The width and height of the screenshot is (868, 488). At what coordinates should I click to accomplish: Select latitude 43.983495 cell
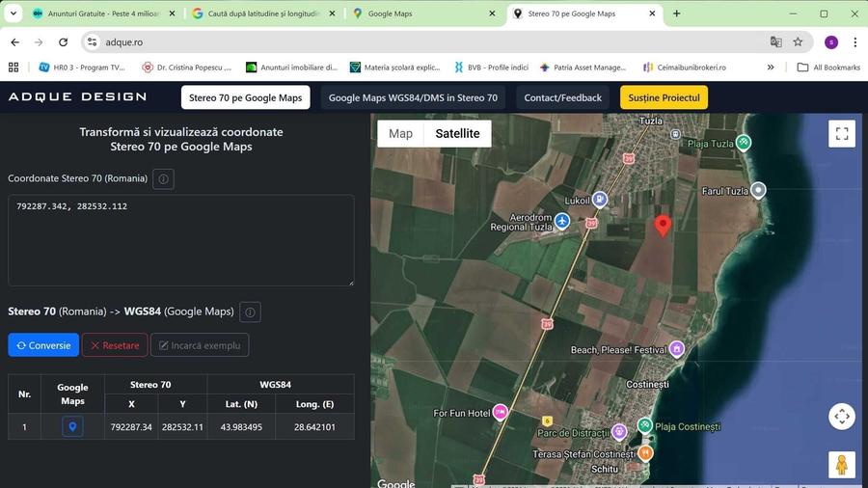coord(241,427)
